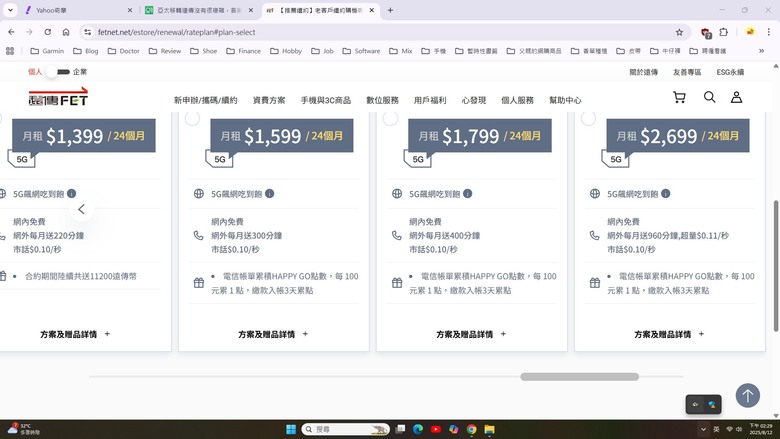The image size is (780, 439).
Task: Click info icon on $1,599 plan
Action: tap(270, 193)
